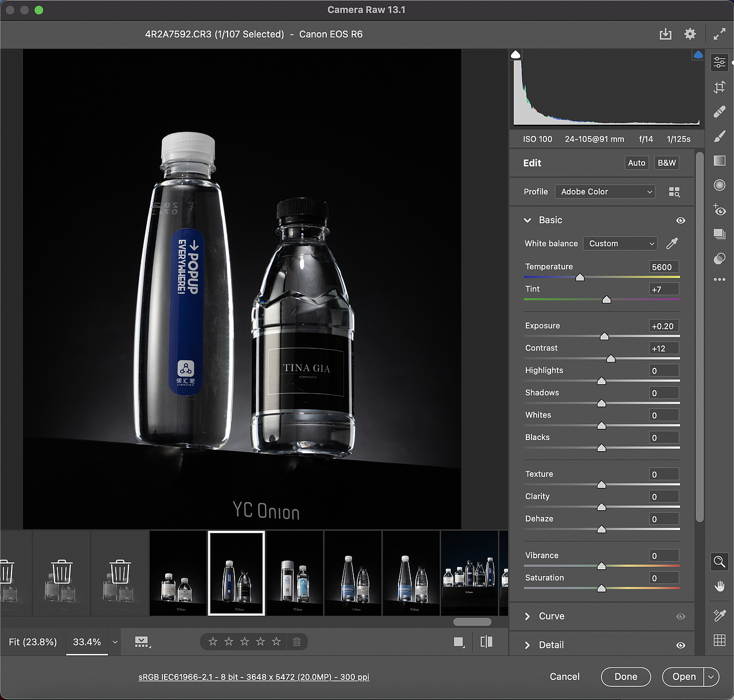Switch zoom to 33.4%

[x=87, y=642]
